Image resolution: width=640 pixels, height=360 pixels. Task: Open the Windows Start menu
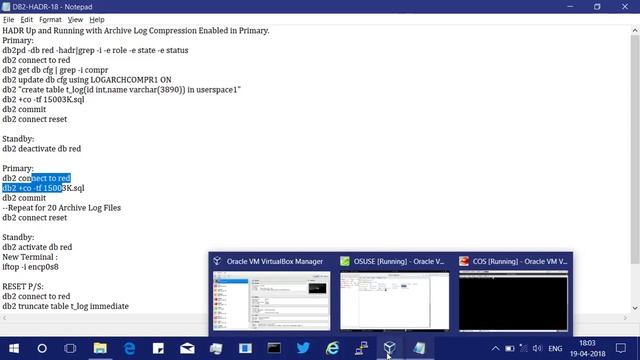14,348
